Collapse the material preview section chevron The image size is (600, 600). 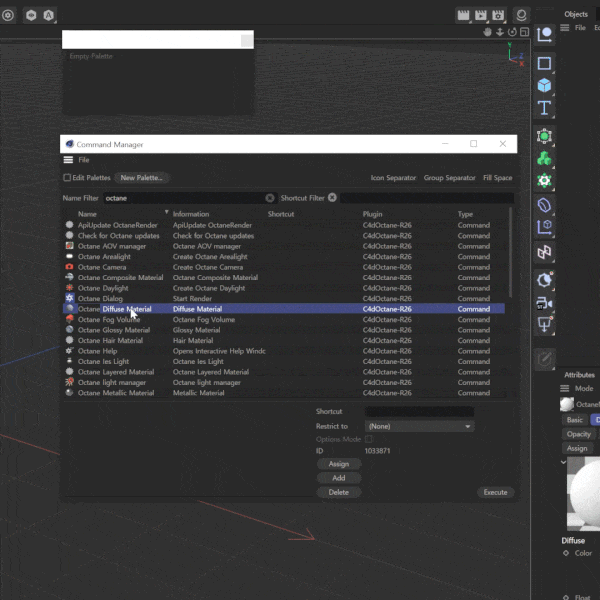563,462
